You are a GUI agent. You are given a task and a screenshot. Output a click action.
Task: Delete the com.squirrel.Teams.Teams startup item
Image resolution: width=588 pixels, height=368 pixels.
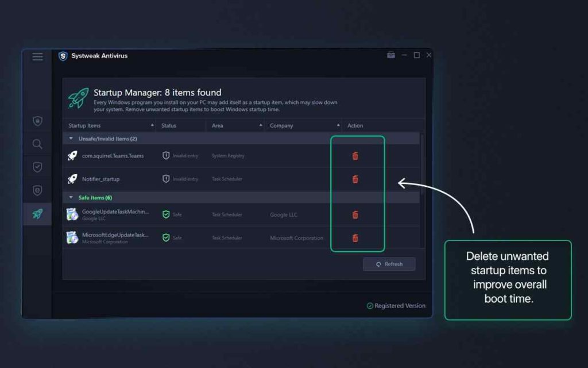coord(355,156)
